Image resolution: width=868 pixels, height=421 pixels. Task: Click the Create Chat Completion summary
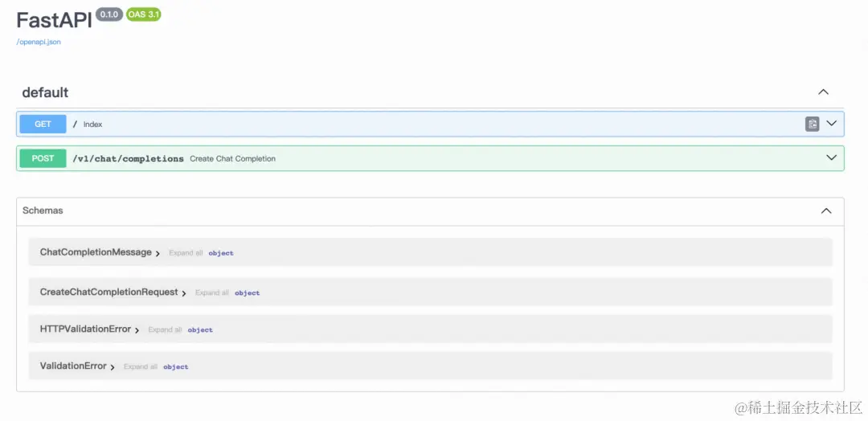pos(232,159)
